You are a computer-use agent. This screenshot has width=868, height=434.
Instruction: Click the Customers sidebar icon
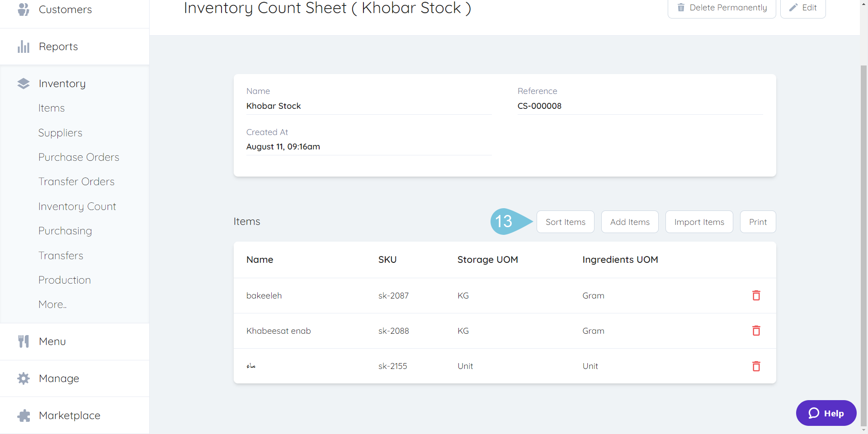tap(23, 9)
